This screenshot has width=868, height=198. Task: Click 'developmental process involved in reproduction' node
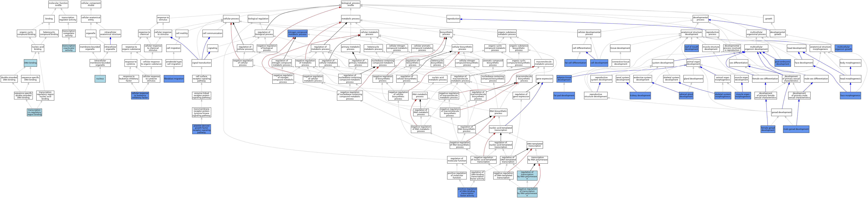732,48
